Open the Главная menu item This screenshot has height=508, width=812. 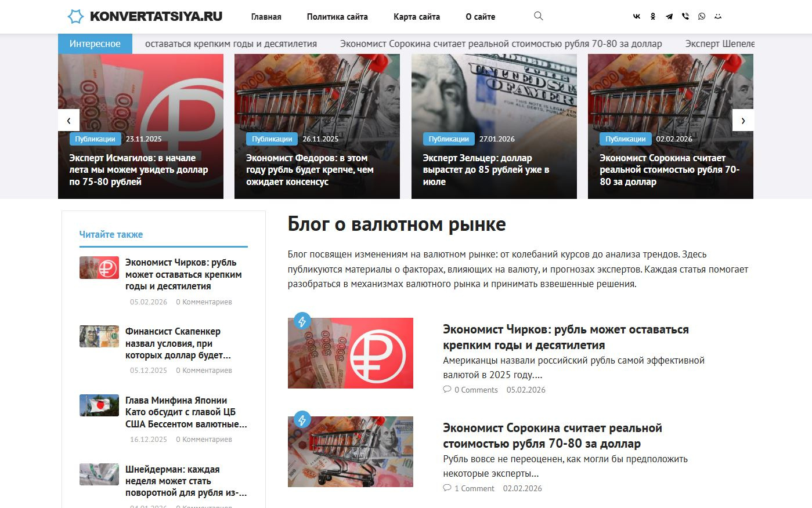click(x=266, y=17)
